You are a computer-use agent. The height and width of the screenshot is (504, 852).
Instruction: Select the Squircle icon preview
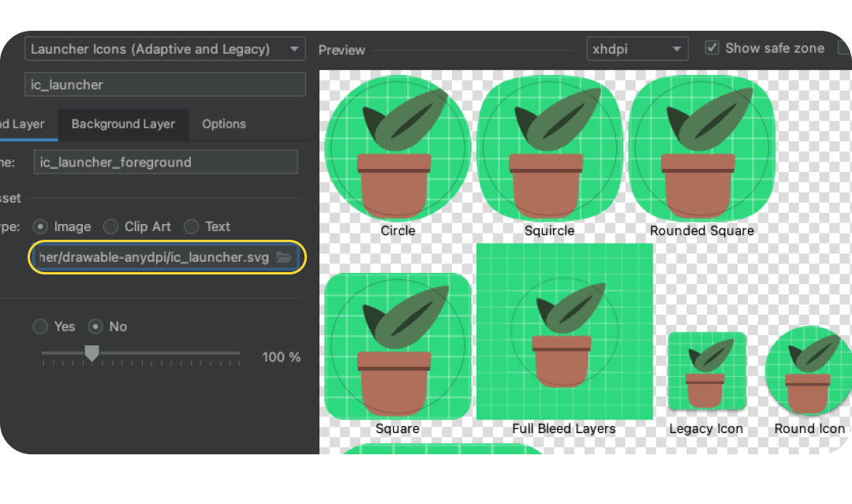pos(550,148)
